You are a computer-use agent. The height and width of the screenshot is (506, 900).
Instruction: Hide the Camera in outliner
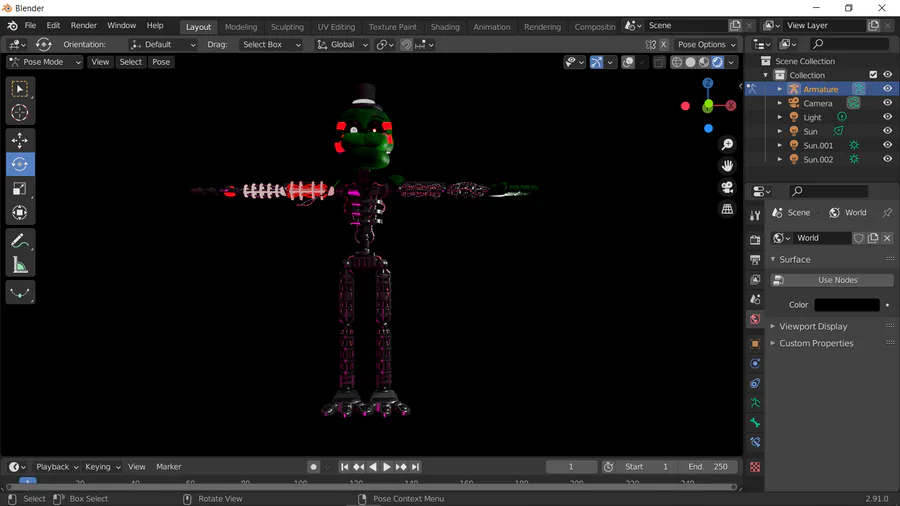887,103
